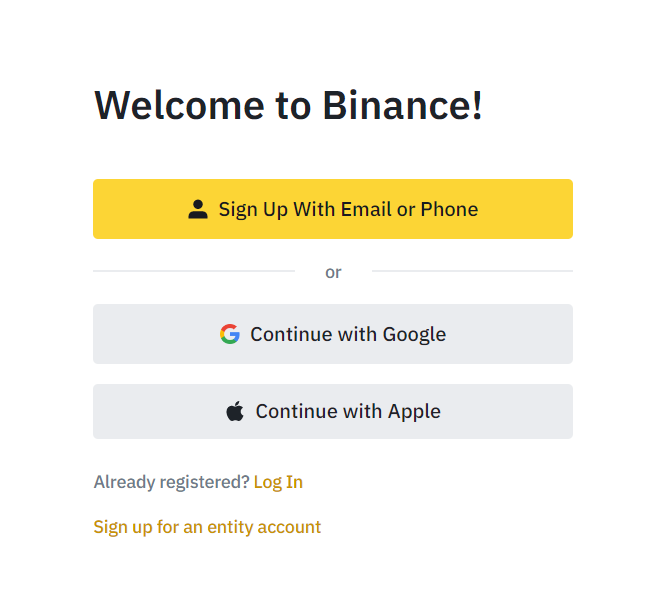
Task: Open entity account sign-up link
Action: point(207,528)
